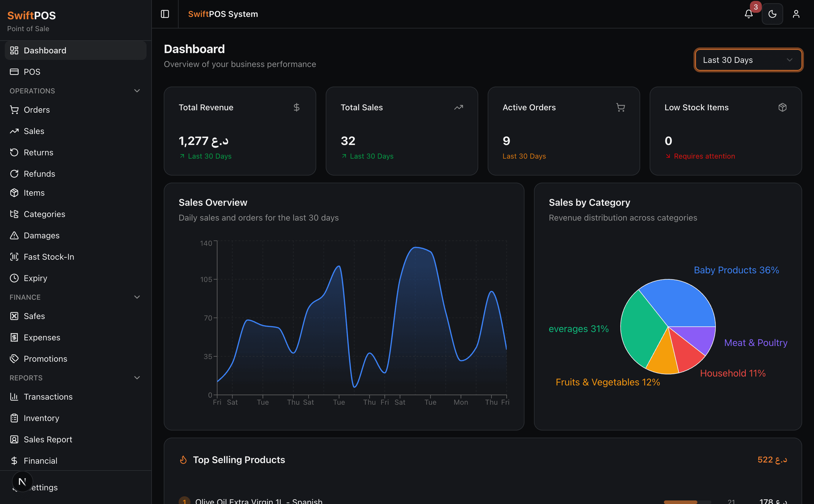Click the Promotions tag icon
Viewport: 814px width, 504px height.
pos(14,359)
